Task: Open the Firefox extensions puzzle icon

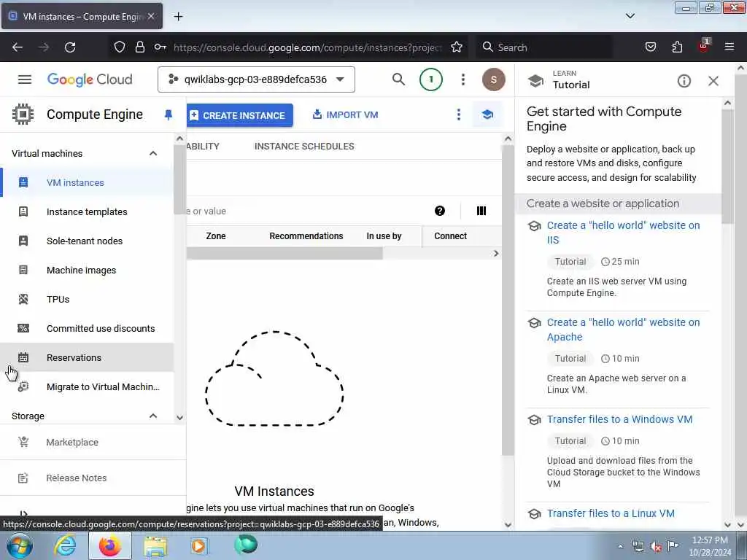Action: tap(677, 47)
